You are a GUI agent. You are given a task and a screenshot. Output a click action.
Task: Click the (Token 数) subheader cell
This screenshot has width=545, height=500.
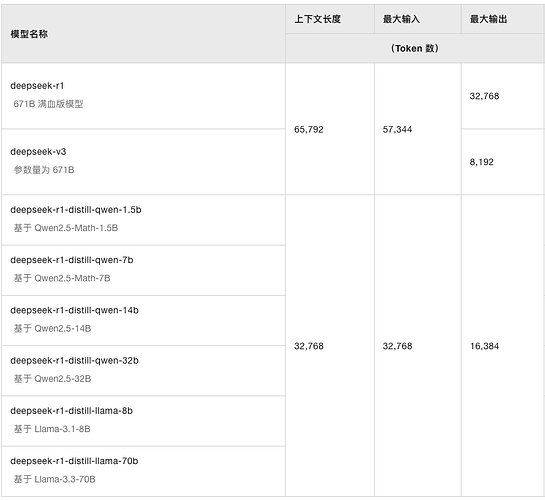click(415, 48)
